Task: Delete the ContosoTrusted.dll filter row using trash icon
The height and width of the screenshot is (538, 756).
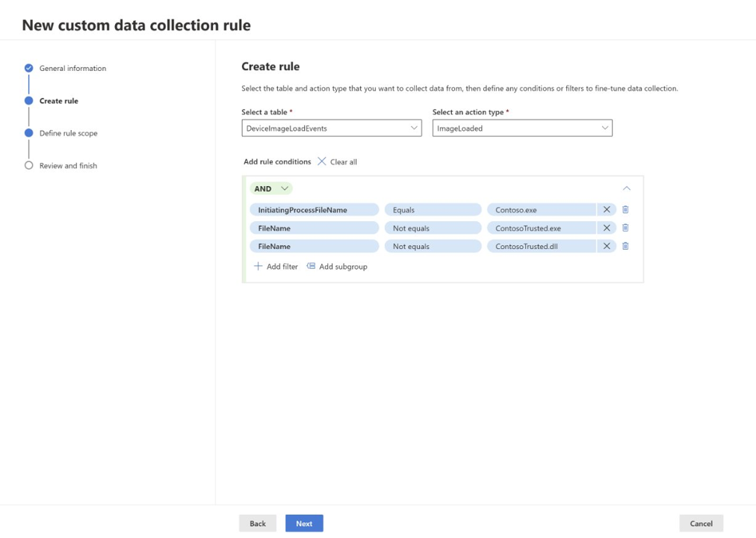Action: pos(625,246)
